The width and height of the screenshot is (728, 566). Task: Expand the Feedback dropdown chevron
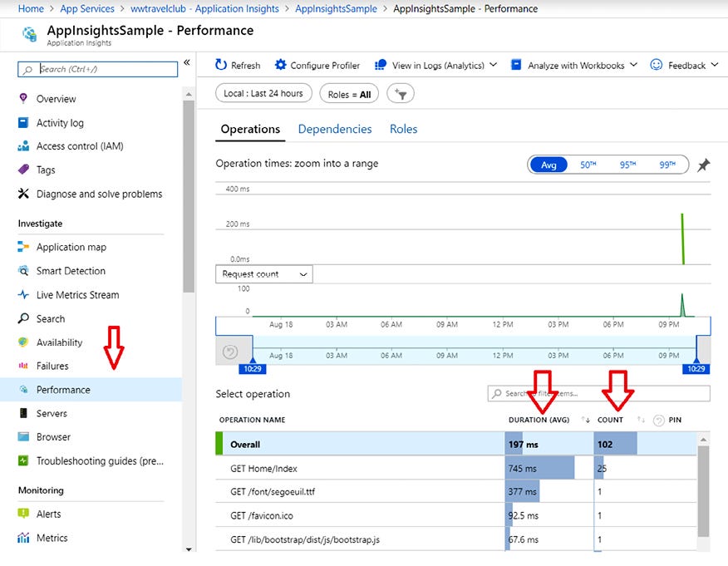715,65
